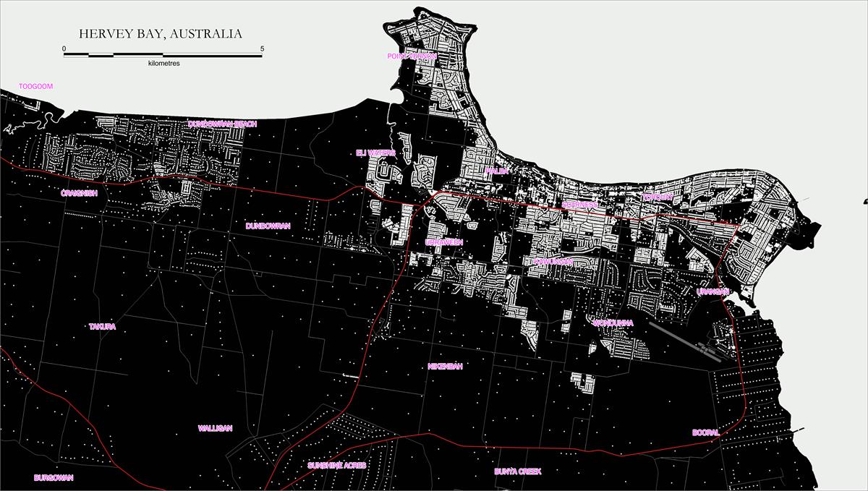This screenshot has width=868, height=491.
Task: Click the kilometres scale bar
Action: pos(163,54)
